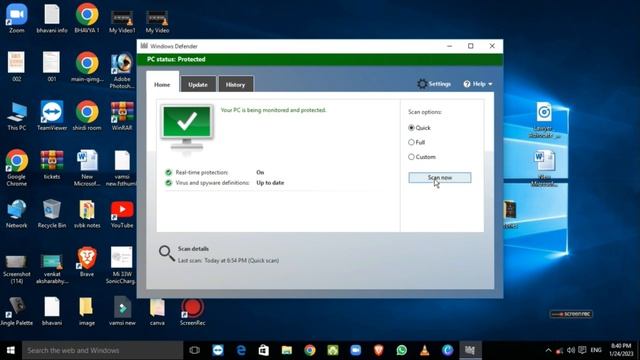Click the ENG language indicator
The width and height of the screenshot is (640, 360).
(x=596, y=350)
